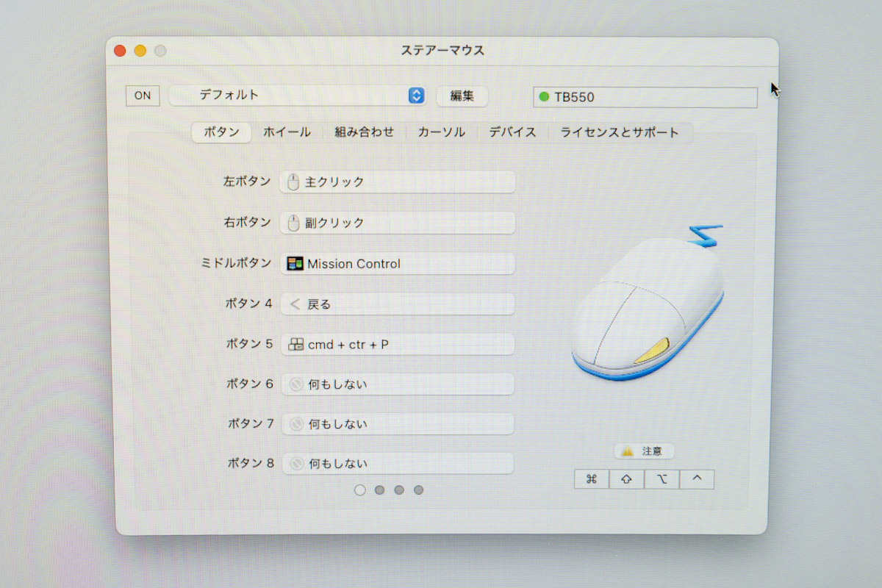The height and width of the screenshot is (588, 882).
Task: Click the 編集 button
Action: click(462, 96)
